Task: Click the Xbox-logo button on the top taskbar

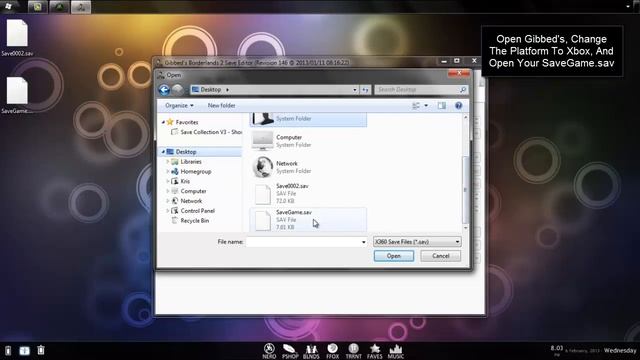Action: [59, 7]
